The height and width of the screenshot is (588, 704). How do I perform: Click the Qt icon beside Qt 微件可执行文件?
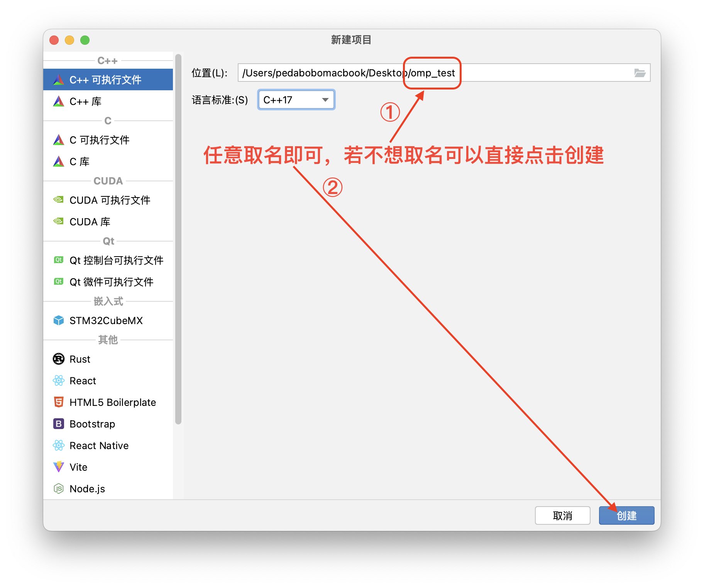coord(59,281)
